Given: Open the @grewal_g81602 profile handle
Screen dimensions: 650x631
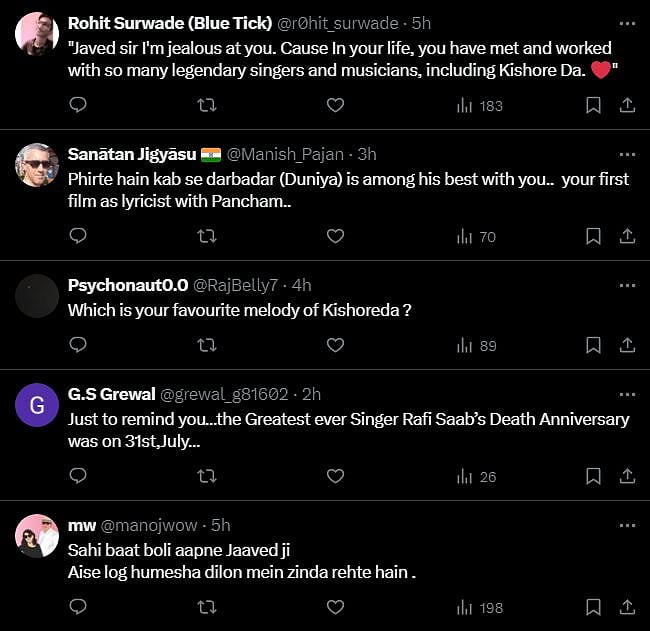Looking at the screenshot, I should click(224, 394).
